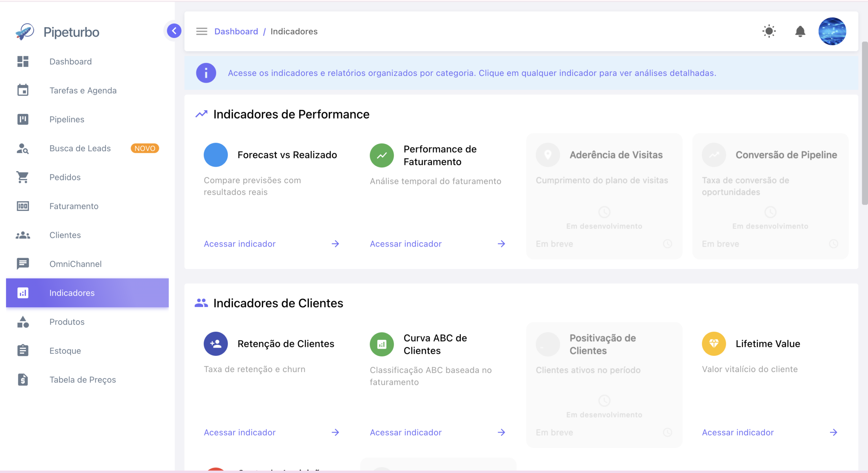868x473 pixels.
Task: Open Tarefas e Agenda in the sidebar
Action: pyautogui.click(x=83, y=90)
